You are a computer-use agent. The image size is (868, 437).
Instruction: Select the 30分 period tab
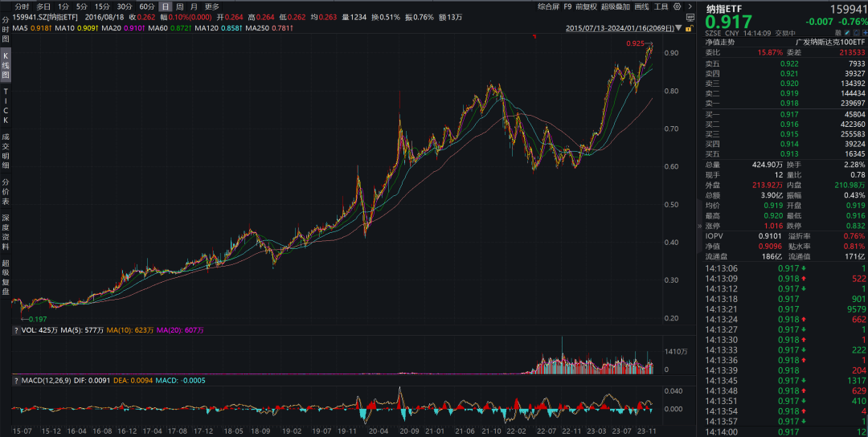click(125, 6)
